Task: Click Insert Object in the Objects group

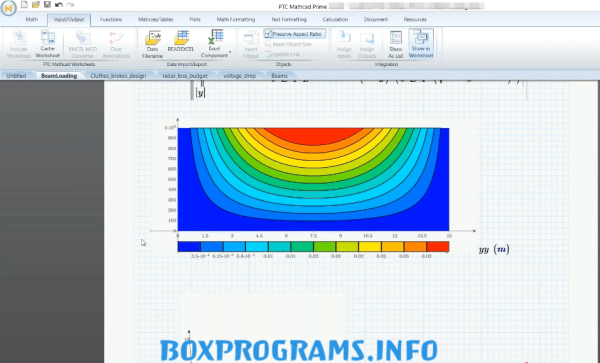Action: pos(251,45)
